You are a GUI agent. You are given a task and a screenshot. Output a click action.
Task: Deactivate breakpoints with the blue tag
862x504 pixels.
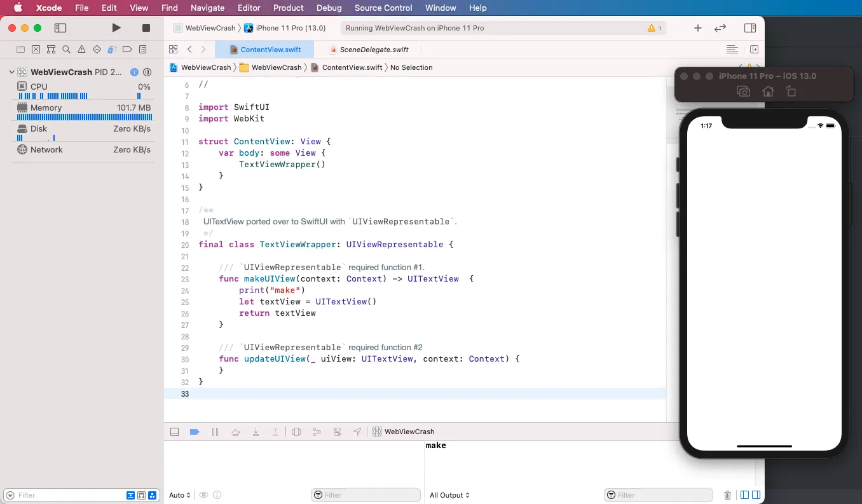[x=195, y=432]
